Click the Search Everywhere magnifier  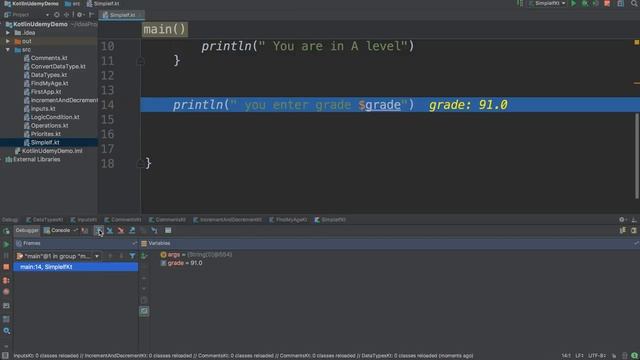pyautogui.click(x=634, y=3)
